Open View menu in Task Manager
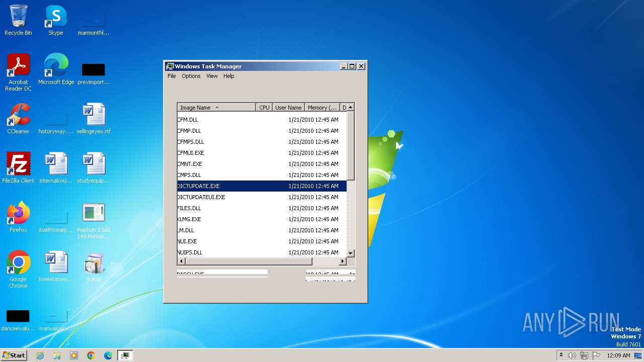 tap(212, 76)
